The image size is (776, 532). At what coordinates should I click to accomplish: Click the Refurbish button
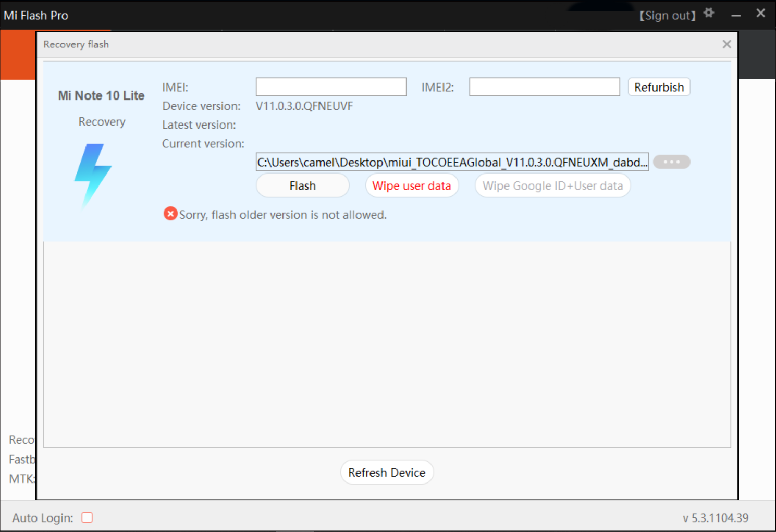coord(659,87)
